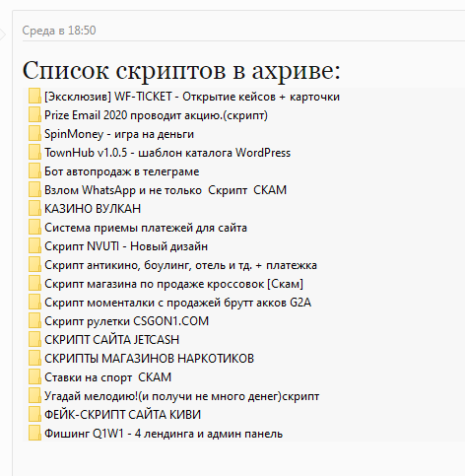Click folder icon beside TownHub v1.0.5
Screen dimensions: 465x476
click(34, 153)
